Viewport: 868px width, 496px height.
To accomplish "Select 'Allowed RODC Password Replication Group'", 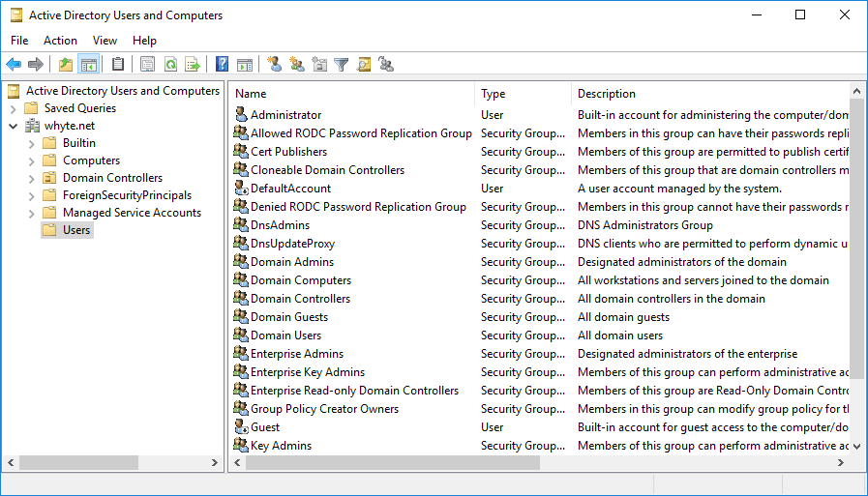I will 361,132.
